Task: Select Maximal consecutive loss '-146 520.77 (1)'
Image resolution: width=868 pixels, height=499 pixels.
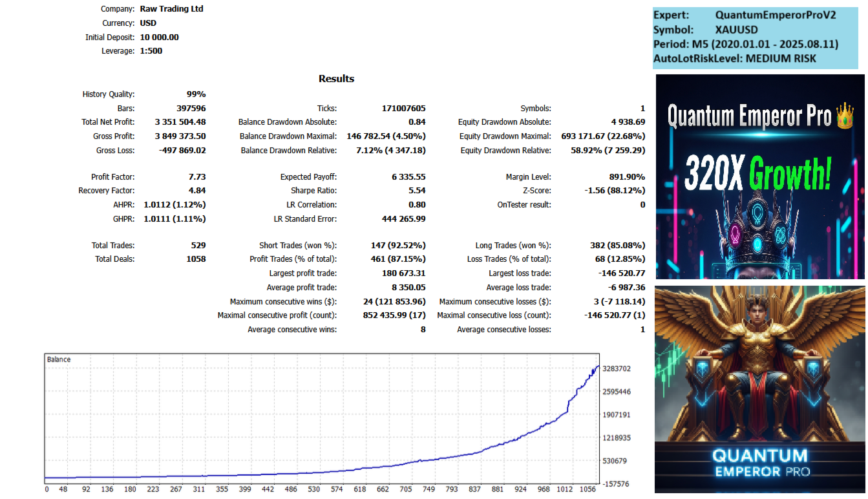Action: point(614,315)
